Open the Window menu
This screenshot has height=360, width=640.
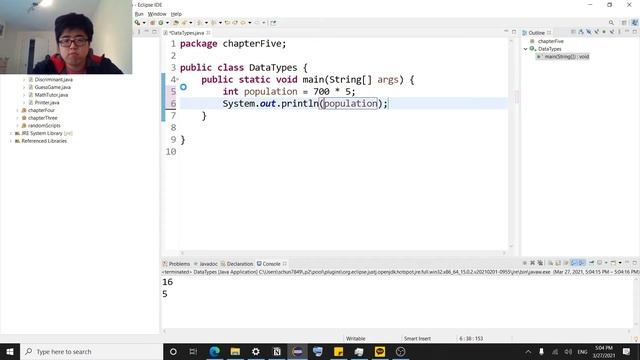157,14
